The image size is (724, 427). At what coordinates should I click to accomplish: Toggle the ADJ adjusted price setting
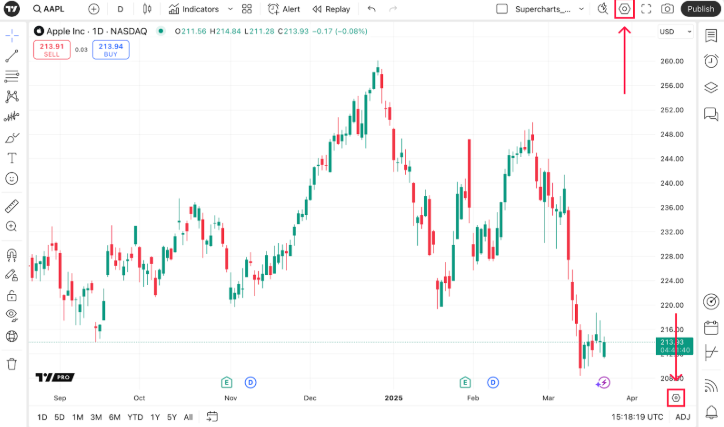tap(683, 417)
